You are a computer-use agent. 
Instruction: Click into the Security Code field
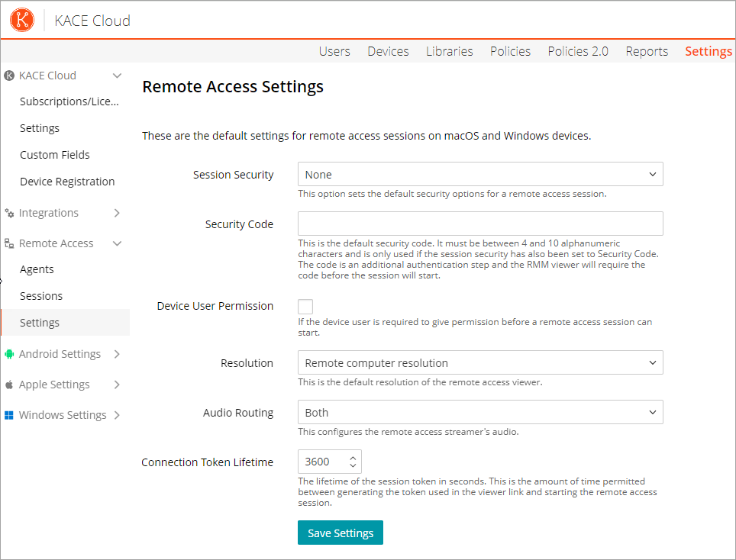(x=479, y=224)
